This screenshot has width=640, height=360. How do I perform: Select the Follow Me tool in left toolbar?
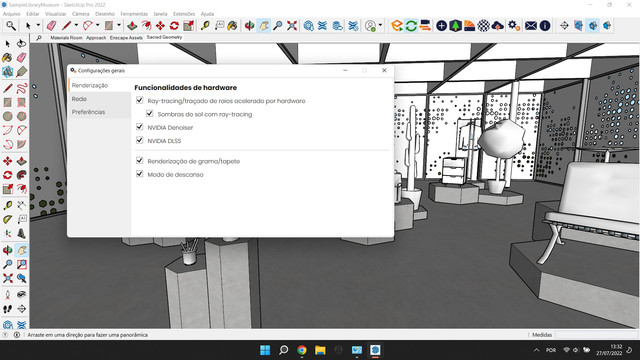(x=22, y=175)
